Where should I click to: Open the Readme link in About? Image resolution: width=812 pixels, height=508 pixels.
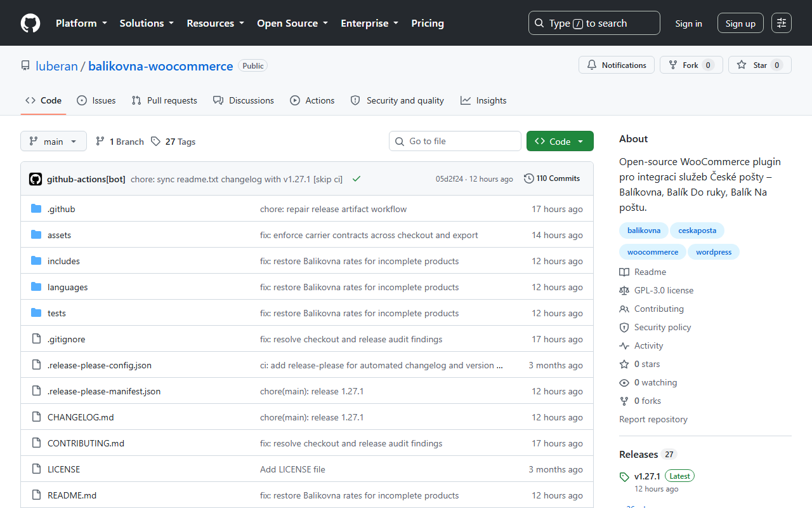(x=643, y=272)
